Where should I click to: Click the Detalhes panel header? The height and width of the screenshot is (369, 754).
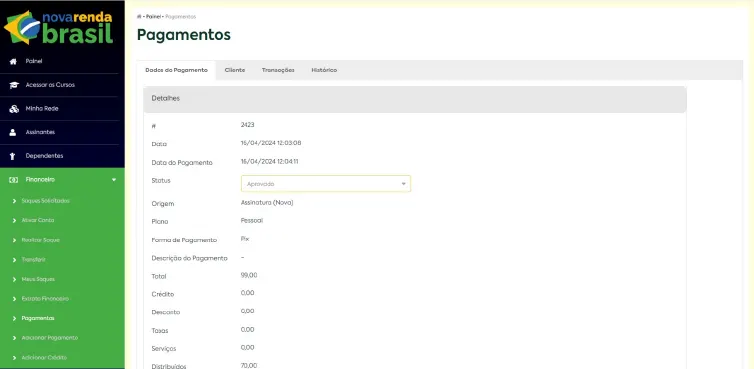pos(415,99)
